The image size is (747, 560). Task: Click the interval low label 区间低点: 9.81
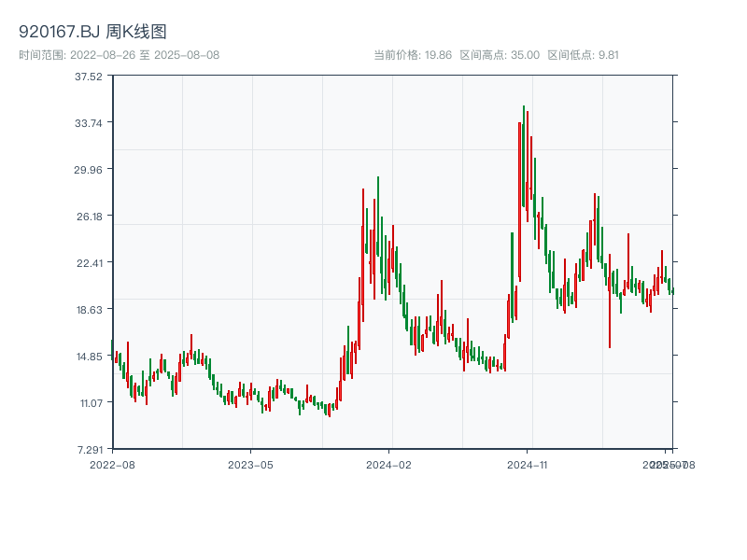(583, 55)
